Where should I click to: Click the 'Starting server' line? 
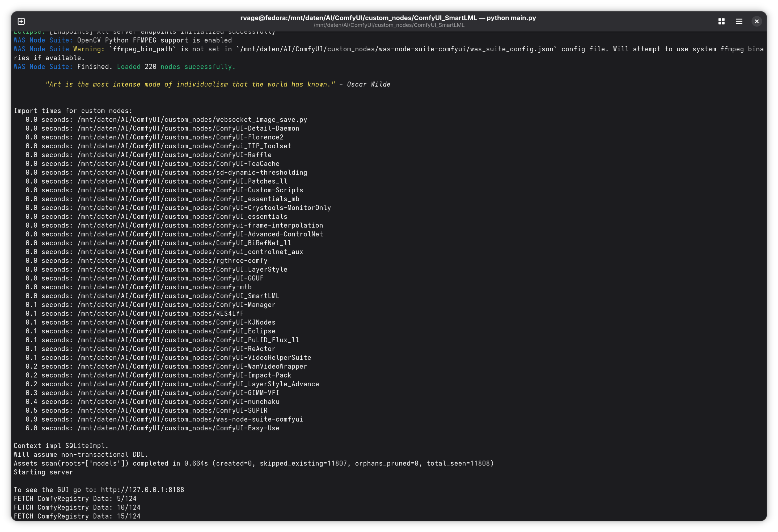point(43,472)
